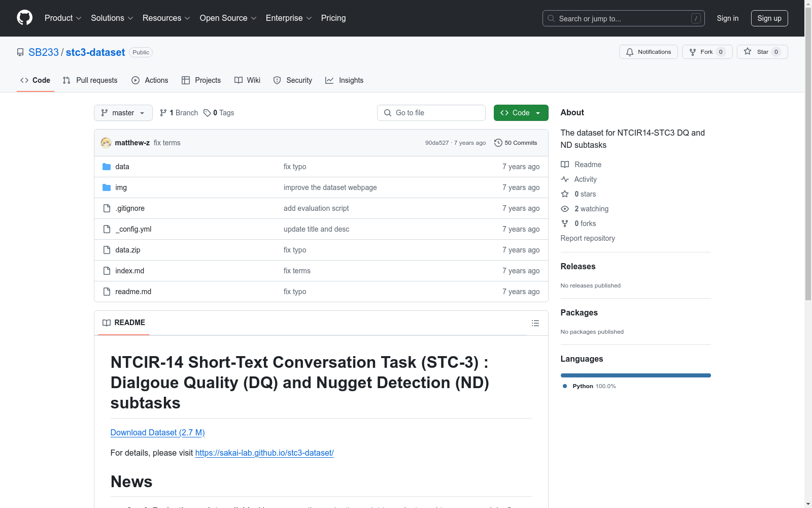Open the data folder
This screenshot has width=812, height=508.
pos(122,167)
